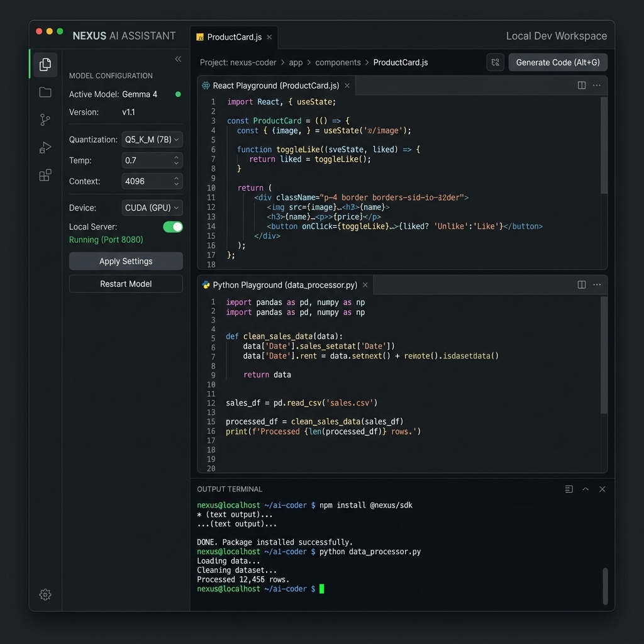Click the Context value field 4096
The image size is (644, 644).
[152, 181]
